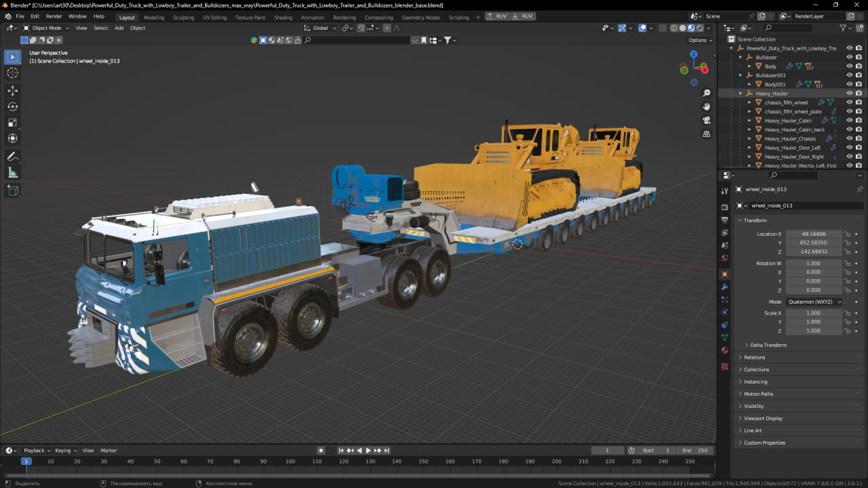The width and height of the screenshot is (868, 488).
Task: Switch to the UV Editing workspace tab
Action: coord(215,18)
